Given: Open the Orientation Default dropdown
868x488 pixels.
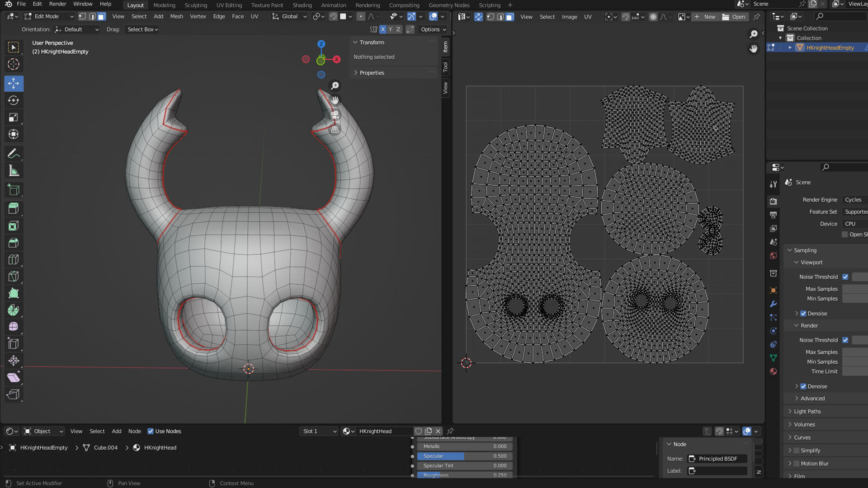Looking at the screenshot, I should 76,29.
